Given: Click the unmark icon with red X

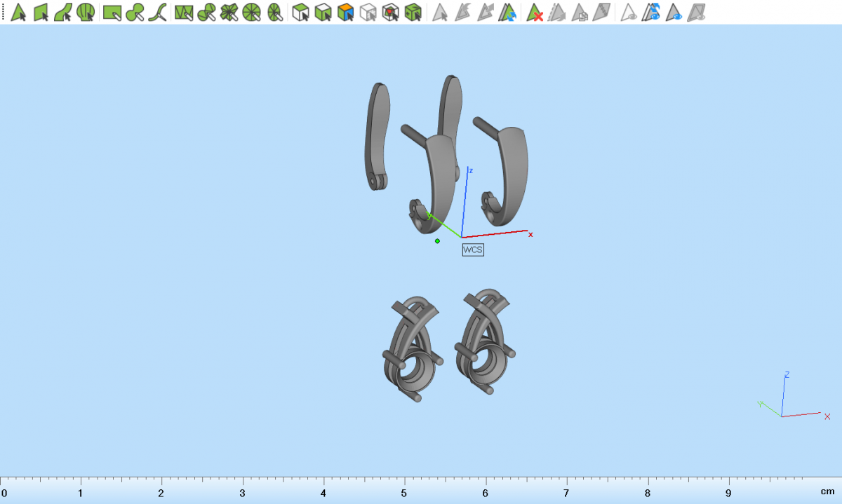Looking at the screenshot, I should click(535, 12).
